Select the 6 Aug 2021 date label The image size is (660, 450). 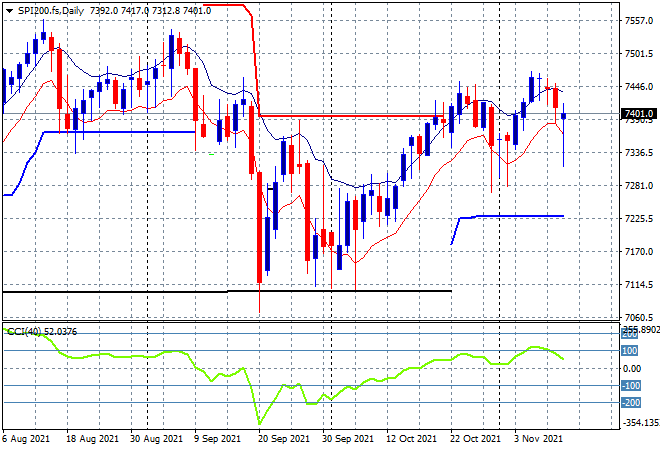(26, 439)
